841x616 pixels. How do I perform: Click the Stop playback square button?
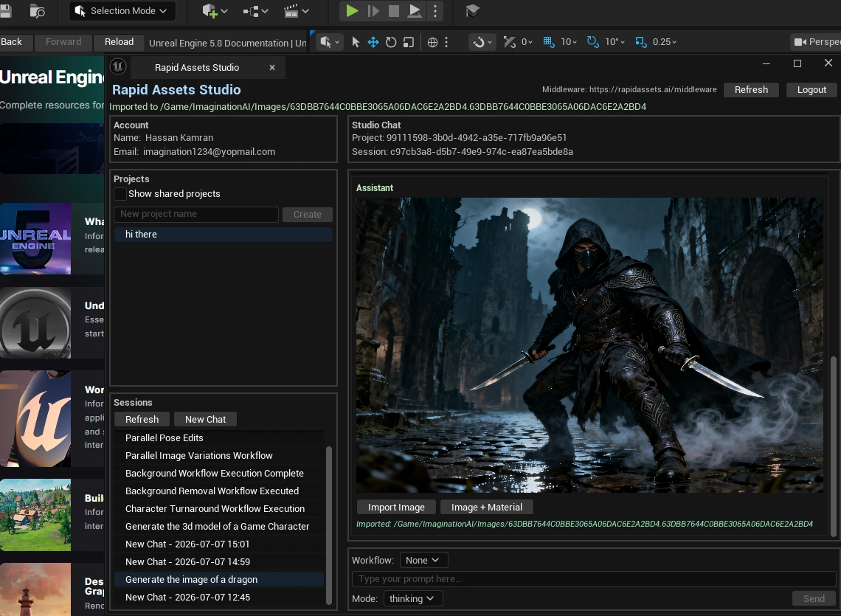tap(394, 11)
